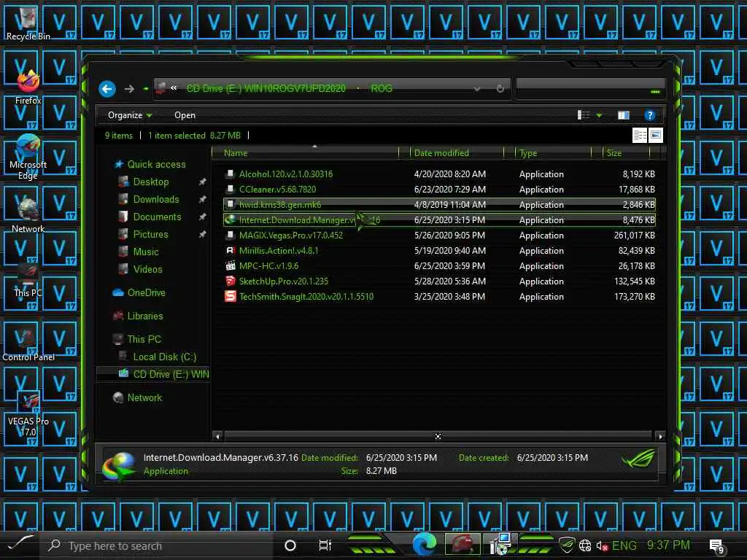The width and height of the screenshot is (747, 560).
Task: Click the Start button on taskbar
Action: (x=20, y=544)
